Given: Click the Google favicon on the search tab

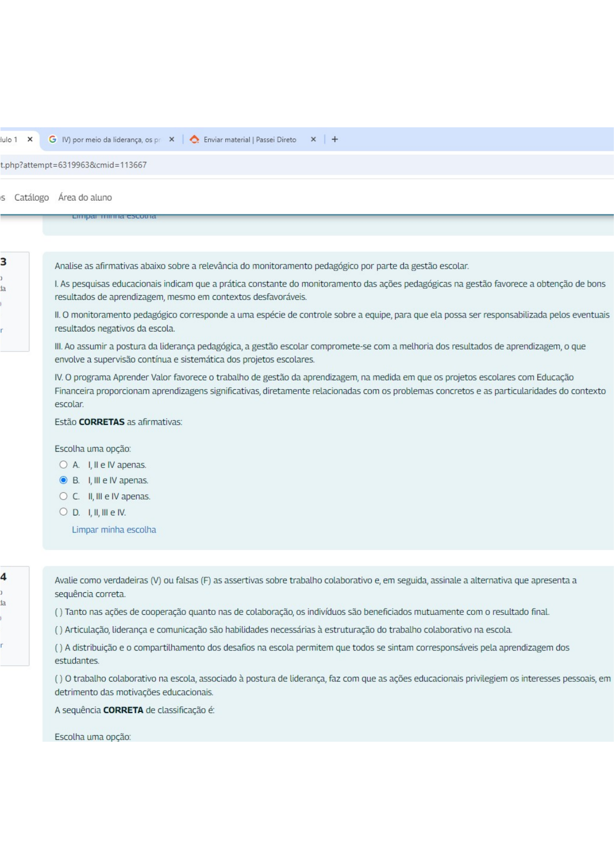Looking at the screenshot, I should tap(53, 139).
